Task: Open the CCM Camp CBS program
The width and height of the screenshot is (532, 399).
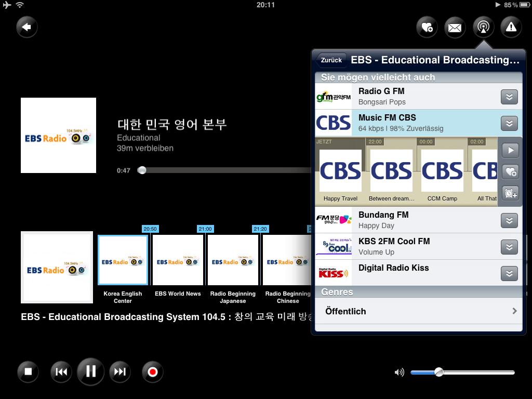Action: tap(442, 170)
